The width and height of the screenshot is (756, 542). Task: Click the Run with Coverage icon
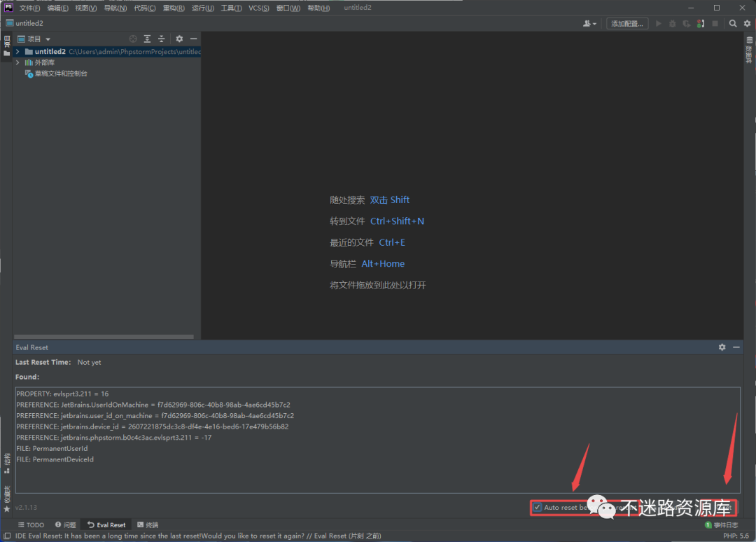[x=687, y=23]
